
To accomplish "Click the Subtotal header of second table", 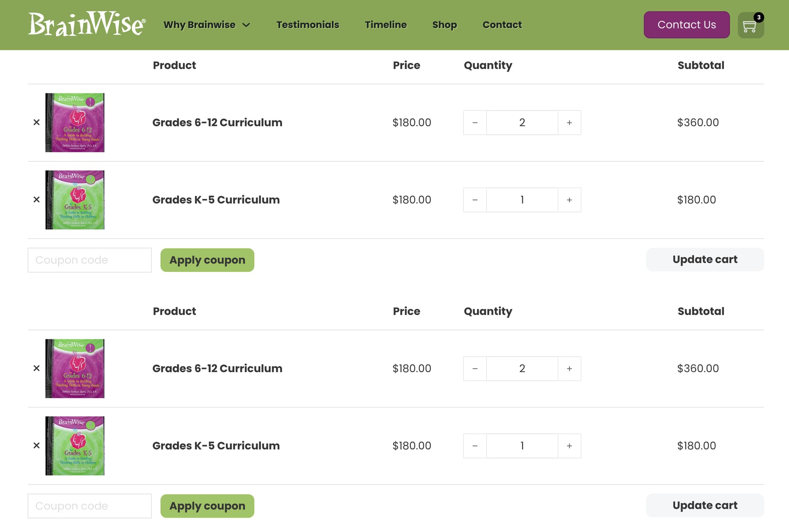I will point(701,311).
